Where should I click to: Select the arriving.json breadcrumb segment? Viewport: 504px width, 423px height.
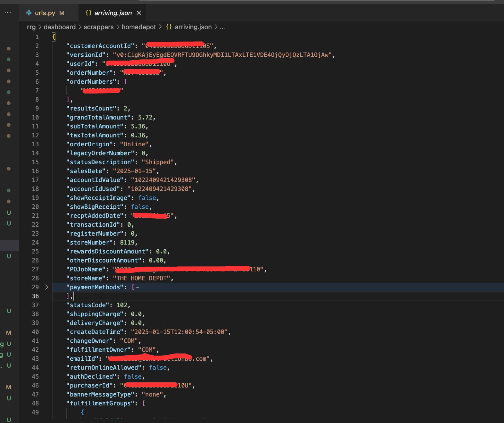coord(193,27)
